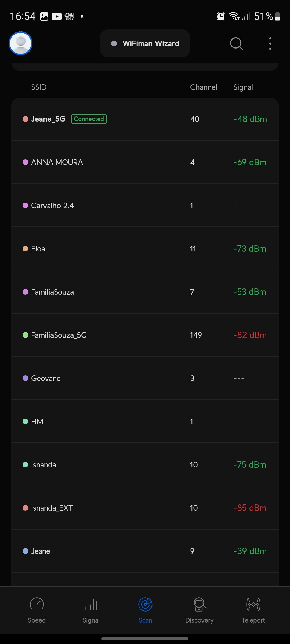This screenshot has height=644, width=290.
Task: Tap the alarm icon in status bar
Action: 221,16
